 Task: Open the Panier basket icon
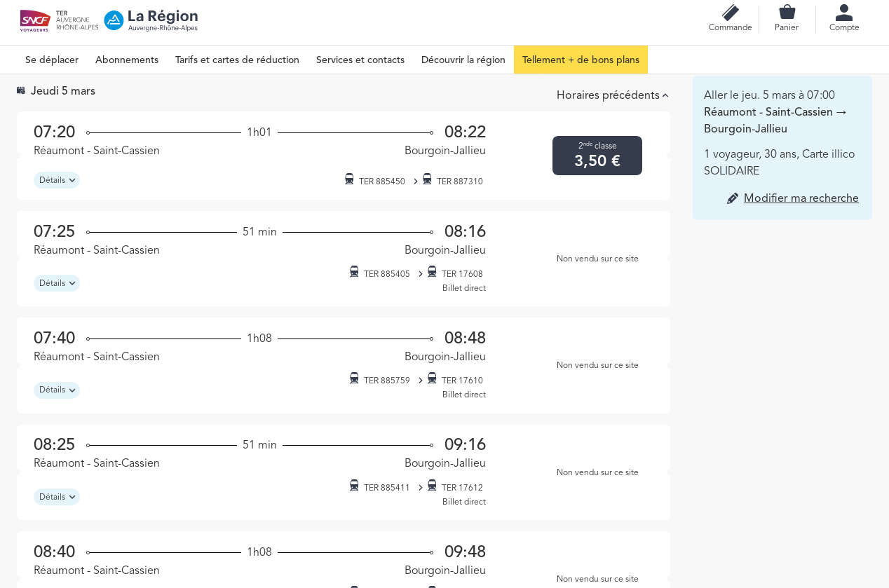(x=787, y=13)
